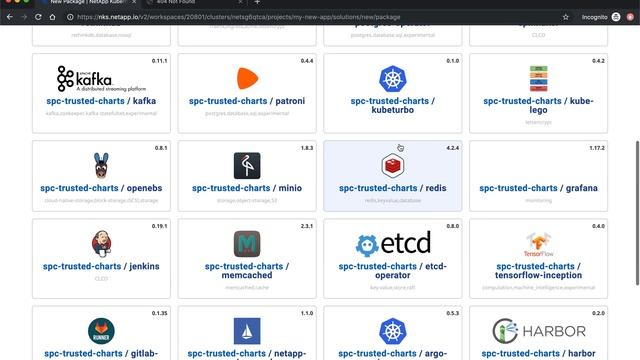Open spc-trusted-charts / openebs link
640x360 pixels.
tap(101, 188)
